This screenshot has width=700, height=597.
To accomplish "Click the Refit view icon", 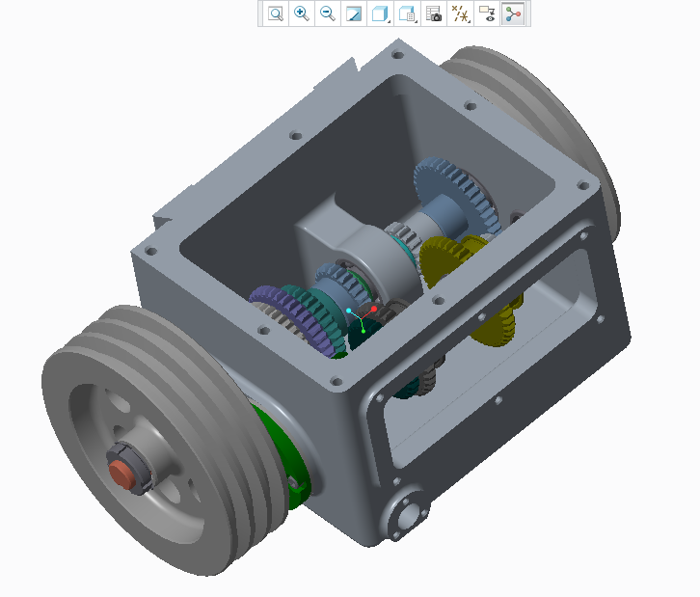I will [x=276, y=14].
